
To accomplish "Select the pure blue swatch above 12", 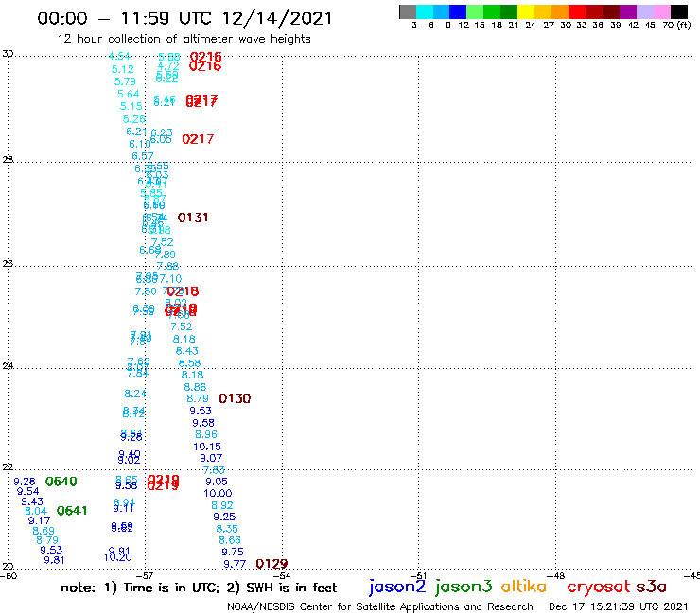I will pos(458,11).
